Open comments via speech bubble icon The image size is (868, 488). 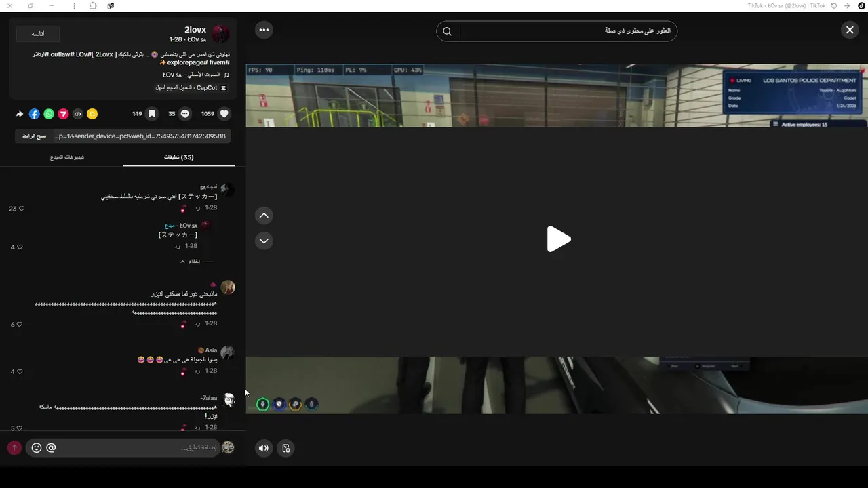[x=184, y=114]
